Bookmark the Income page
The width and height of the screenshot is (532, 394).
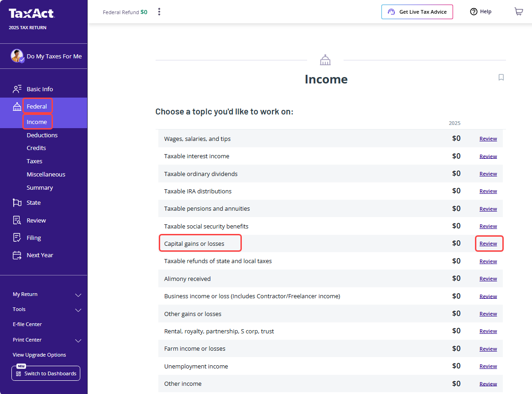(501, 78)
